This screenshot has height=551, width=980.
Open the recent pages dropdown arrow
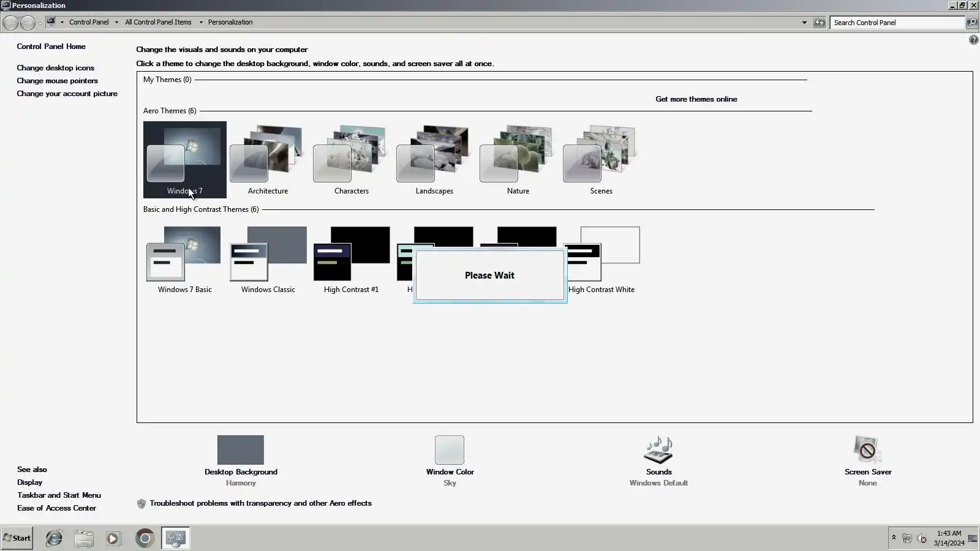40,23
